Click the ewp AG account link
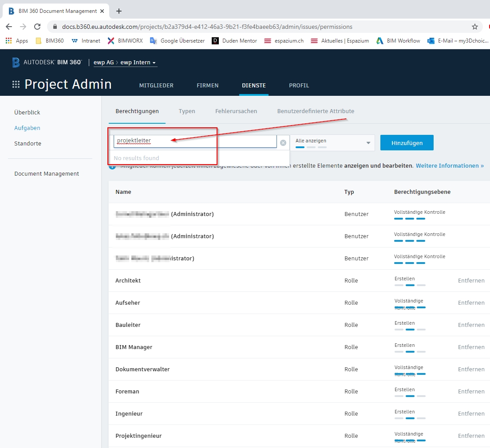Image resolution: width=490 pixels, height=448 pixels. [x=104, y=63]
